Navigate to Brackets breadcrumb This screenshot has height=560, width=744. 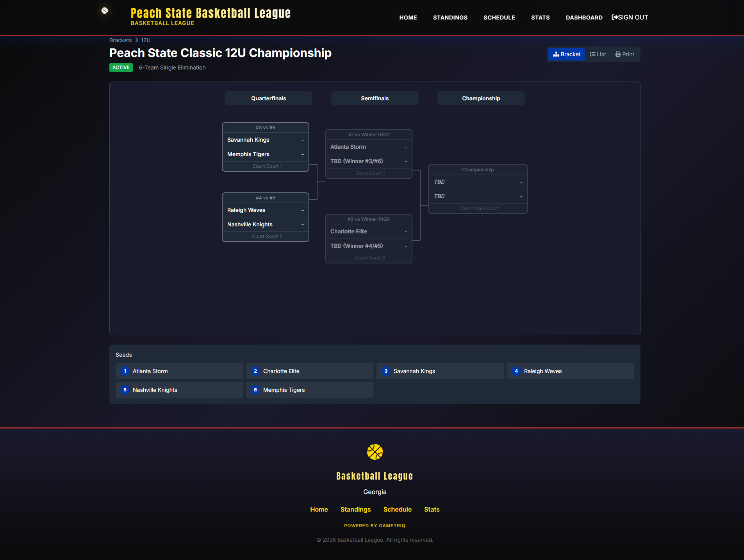point(120,40)
